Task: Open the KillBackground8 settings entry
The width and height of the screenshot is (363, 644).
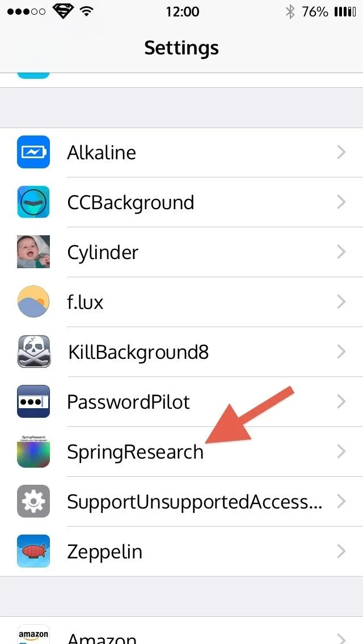Action: point(181,351)
